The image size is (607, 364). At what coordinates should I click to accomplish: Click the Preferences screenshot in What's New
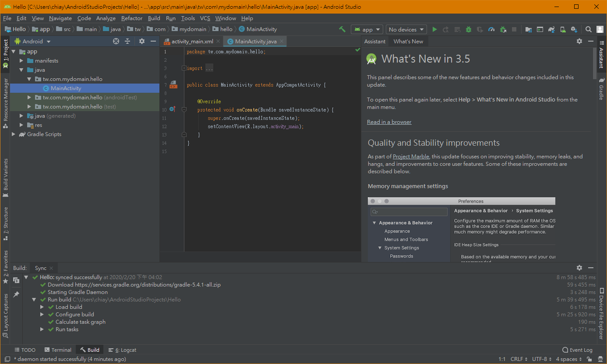461,230
